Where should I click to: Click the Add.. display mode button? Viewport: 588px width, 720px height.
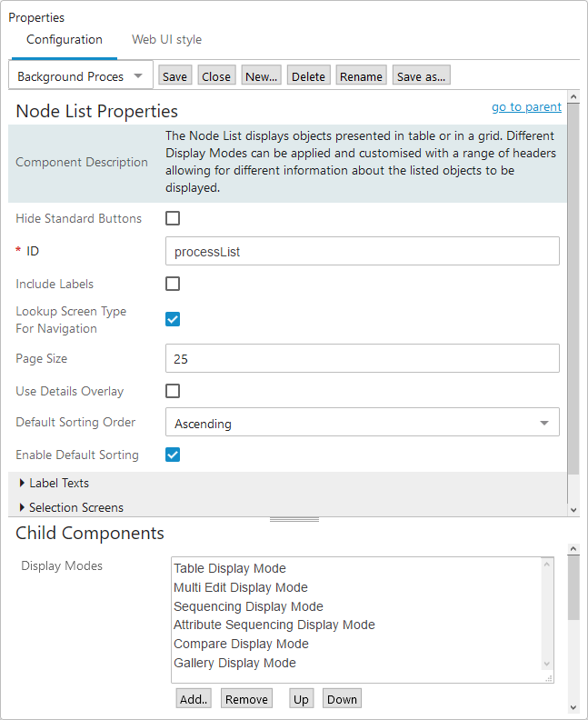[x=194, y=699]
